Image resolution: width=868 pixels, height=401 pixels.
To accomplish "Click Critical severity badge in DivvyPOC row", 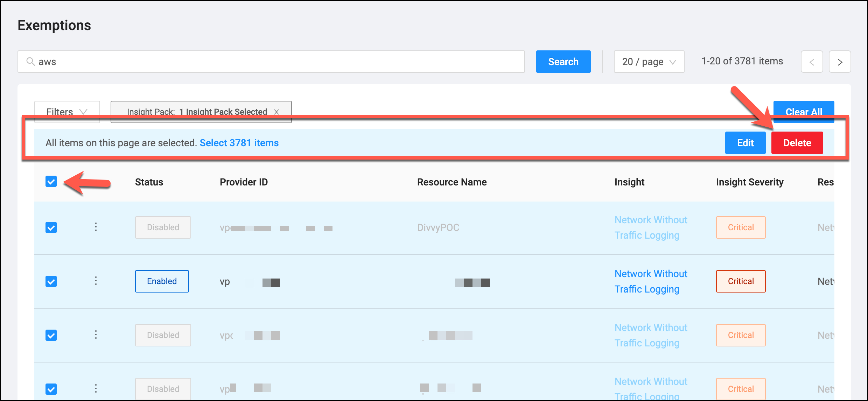I will 741,227.
